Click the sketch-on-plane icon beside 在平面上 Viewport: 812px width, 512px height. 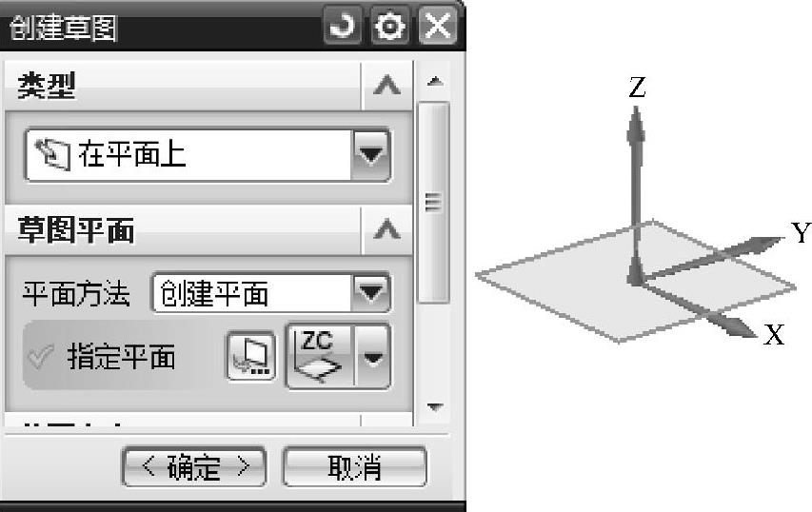52,154
